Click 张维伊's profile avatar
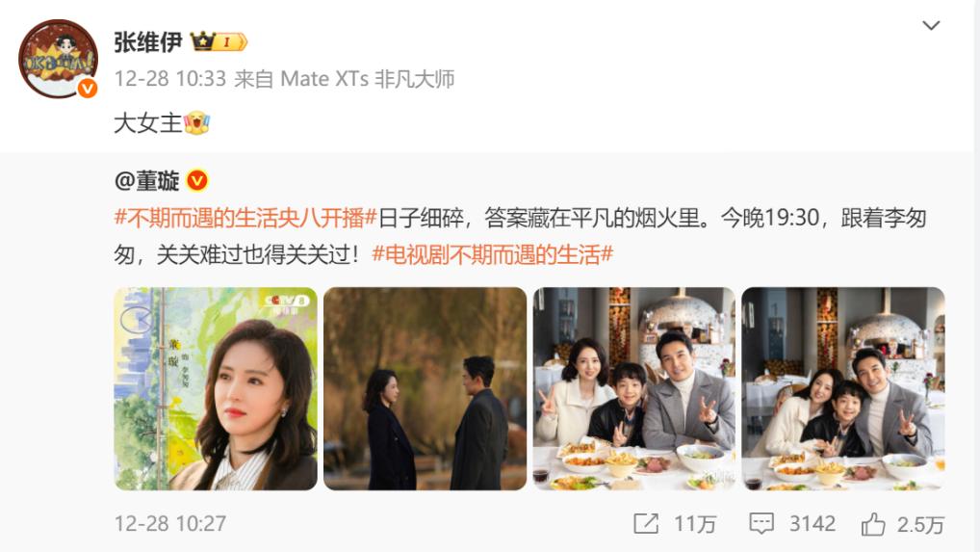 [58, 58]
